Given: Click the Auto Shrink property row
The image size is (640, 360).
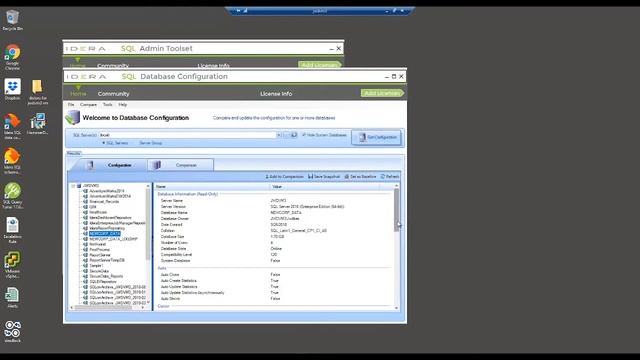Looking at the screenshot, I should [x=273, y=299].
